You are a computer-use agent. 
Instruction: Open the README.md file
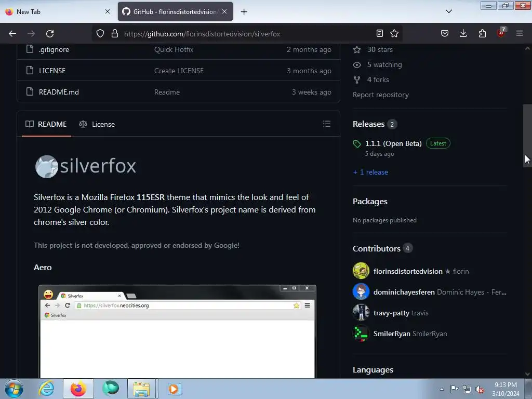tap(59, 92)
